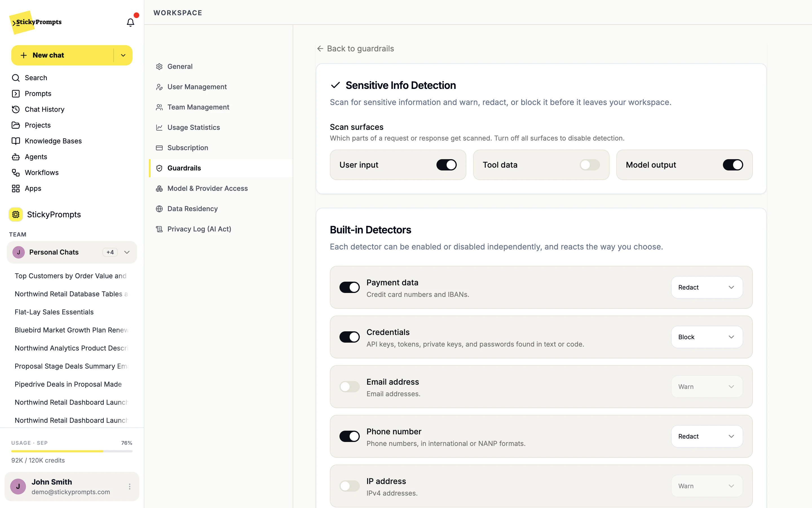
Task: Start a New chat
Action: tap(62, 55)
